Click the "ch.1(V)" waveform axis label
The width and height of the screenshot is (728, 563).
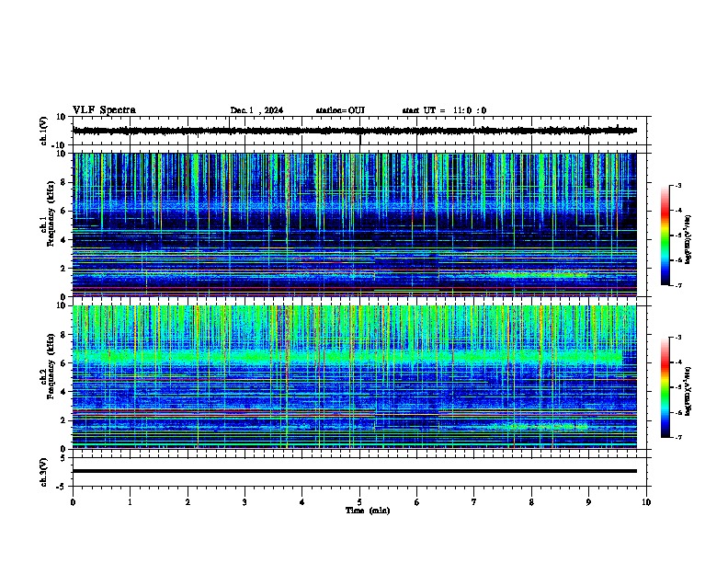[x=44, y=131]
